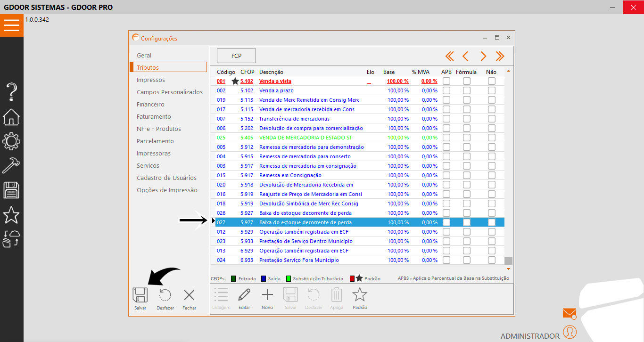644x342 pixels.
Task: Open the Impressoras settings section
Action: [154, 154]
